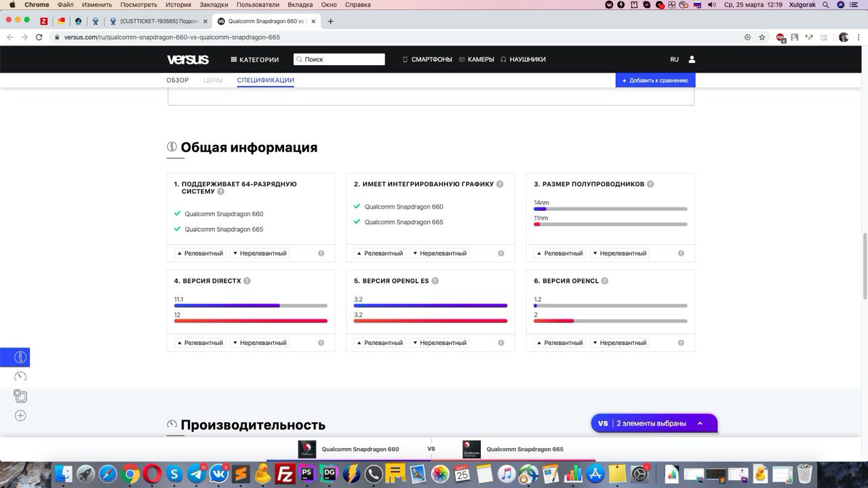This screenshot has width=868, height=488.
Task: Switch to the Обзор tab
Action: pyautogui.click(x=178, y=80)
